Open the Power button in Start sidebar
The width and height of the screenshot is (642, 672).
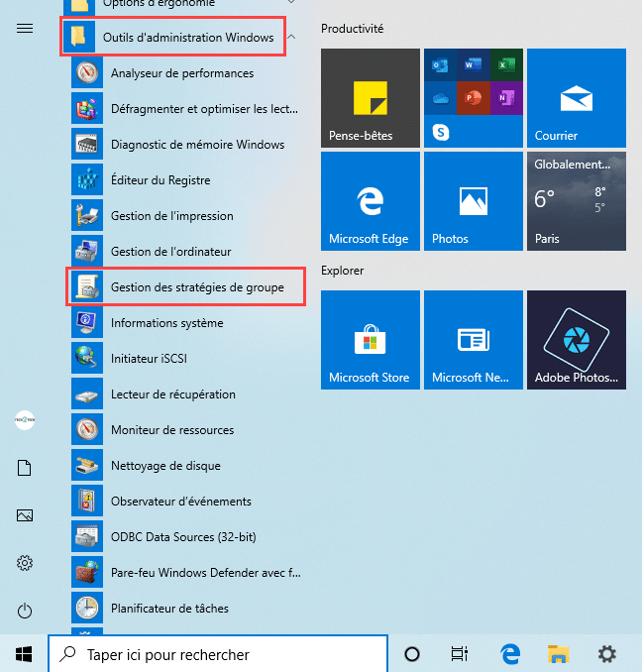point(25,611)
